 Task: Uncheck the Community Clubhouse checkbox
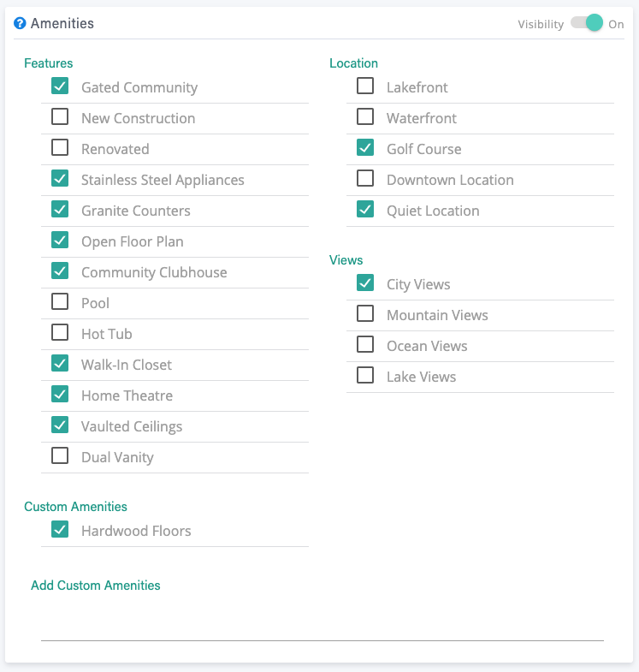coord(60,271)
